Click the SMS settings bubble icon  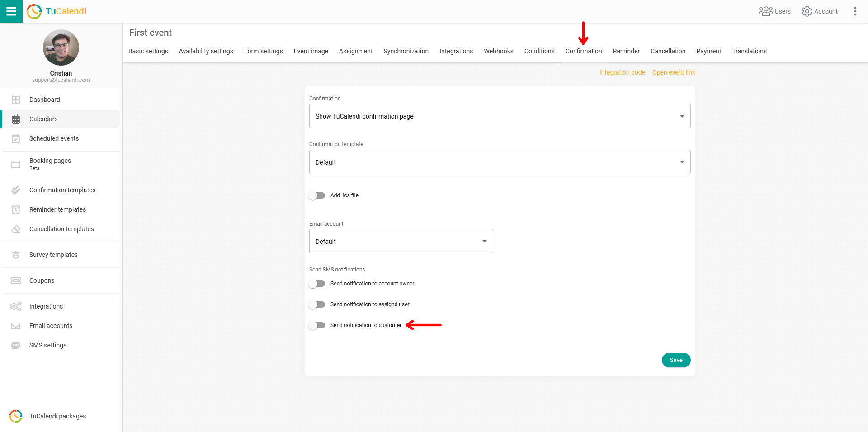tap(16, 345)
